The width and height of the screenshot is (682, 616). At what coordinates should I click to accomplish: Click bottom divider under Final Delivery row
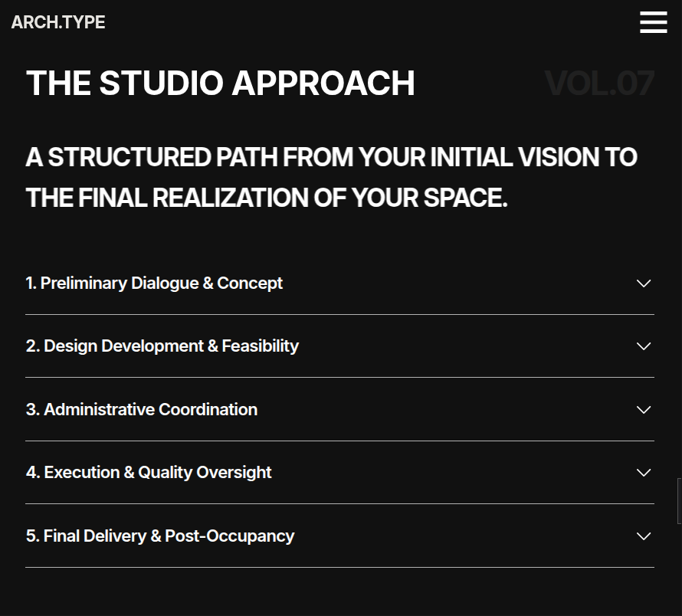click(x=339, y=567)
